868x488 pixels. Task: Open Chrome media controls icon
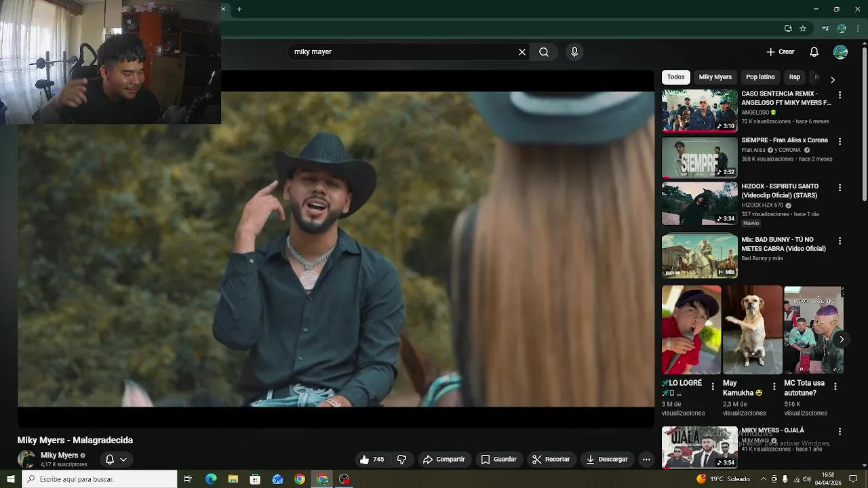[825, 28]
